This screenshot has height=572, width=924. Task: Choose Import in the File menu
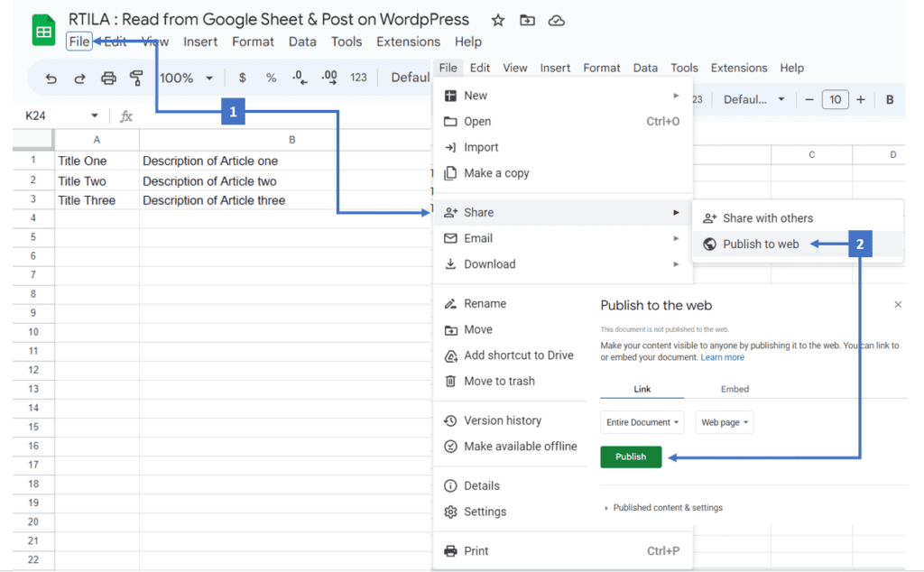click(x=563, y=147)
